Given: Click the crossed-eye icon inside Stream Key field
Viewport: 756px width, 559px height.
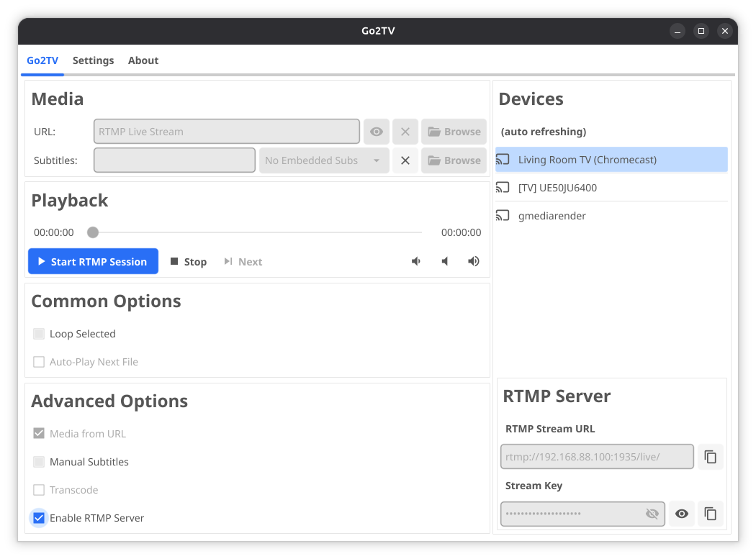Looking at the screenshot, I should point(652,514).
